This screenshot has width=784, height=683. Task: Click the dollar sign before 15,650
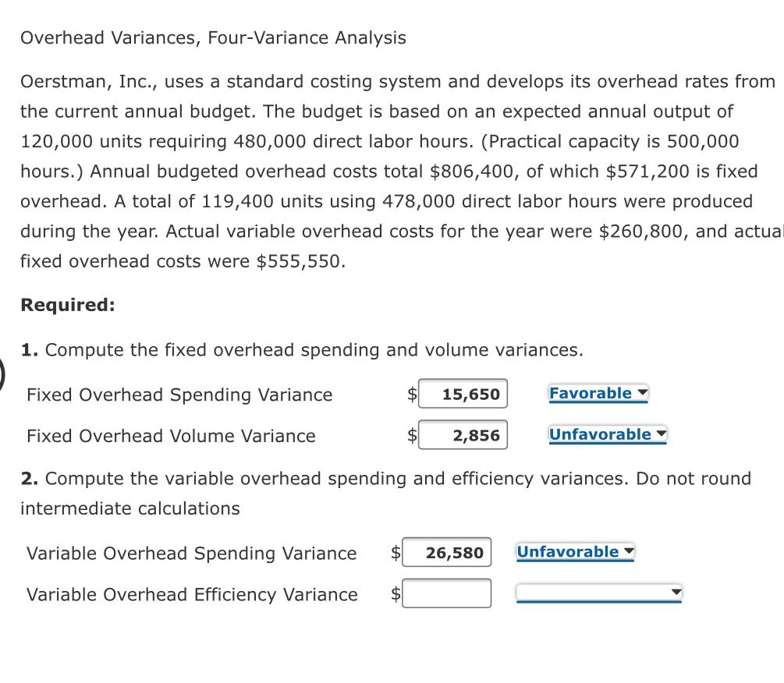click(x=411, y=394)
